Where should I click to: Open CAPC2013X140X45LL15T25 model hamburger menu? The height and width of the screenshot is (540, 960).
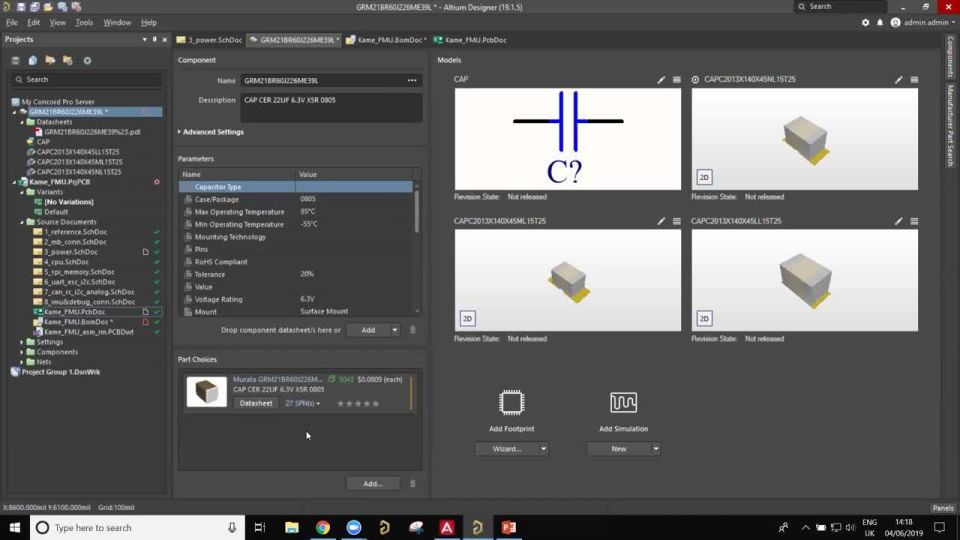pos(914,221)
